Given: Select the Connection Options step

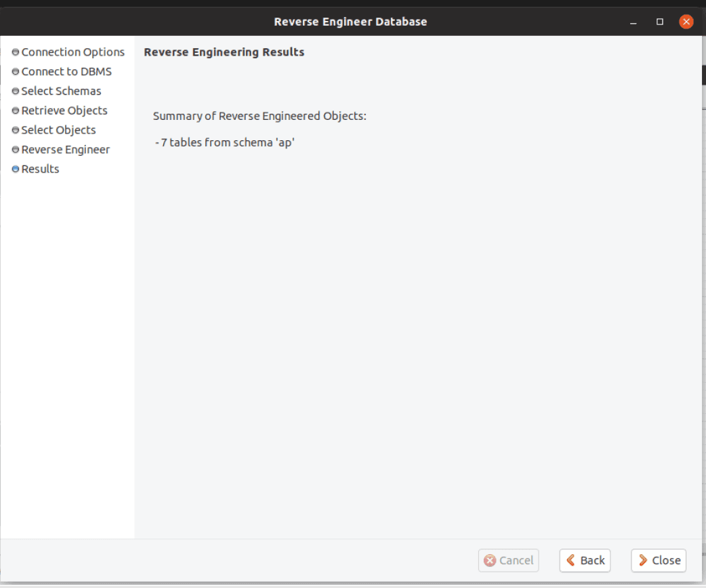Looking at the screenshot, I should click(x=73, y=51).
